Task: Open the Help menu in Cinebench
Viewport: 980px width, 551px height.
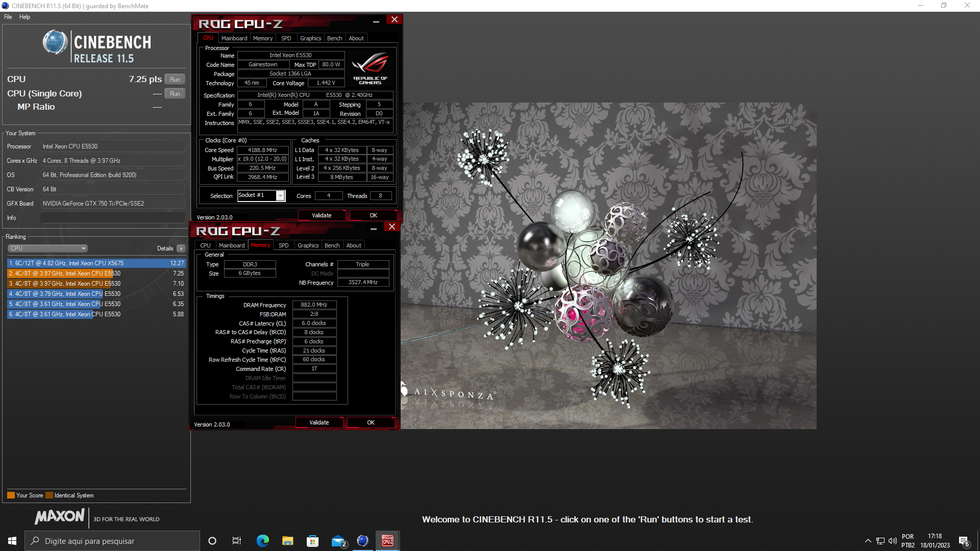Action: (x=24, y=17)
